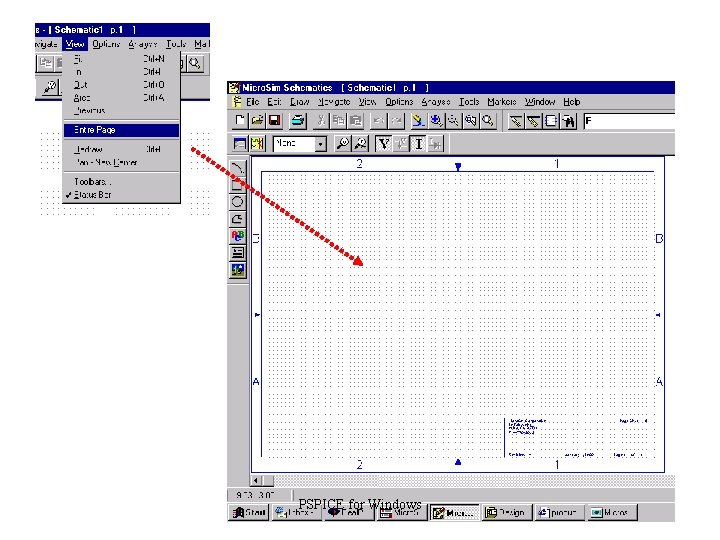Viewport: 720px width, 540px height.
Task: Click the Zoom In magnifier icon
Action: tap(436, 121)
